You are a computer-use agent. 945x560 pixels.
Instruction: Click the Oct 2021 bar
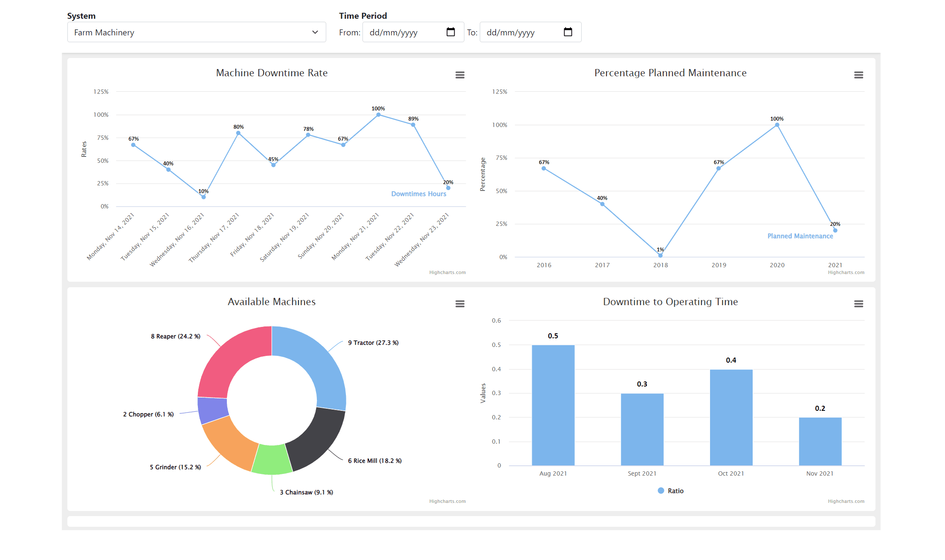click(x=731, y=417)
